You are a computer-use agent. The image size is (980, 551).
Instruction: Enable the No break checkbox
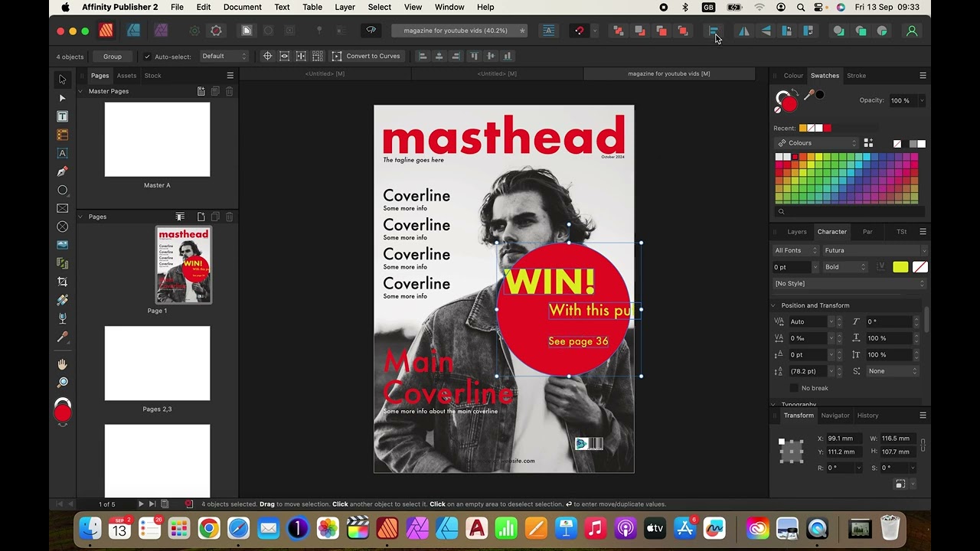pos(794,388)
